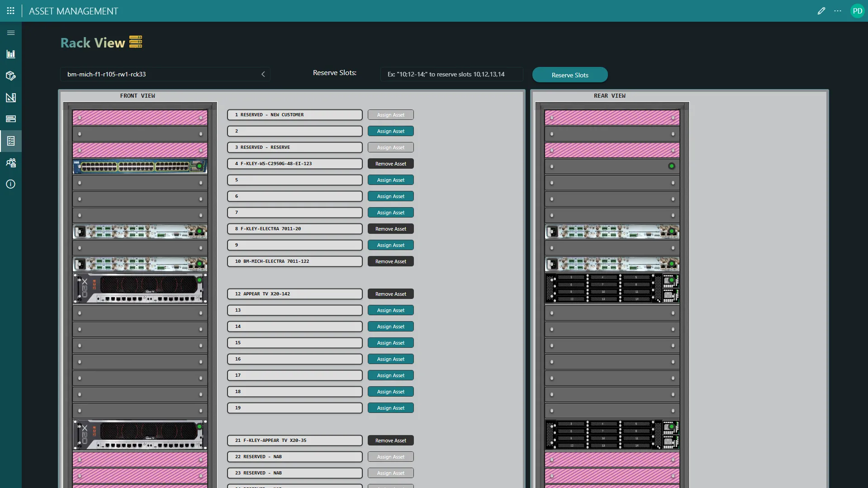Click the Reserve Slots input field

[x=451, y=74]
